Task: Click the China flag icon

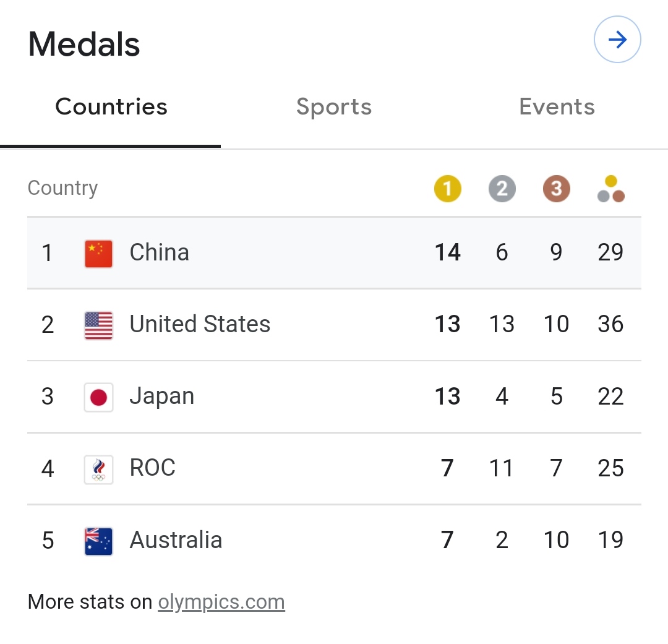Action: 98,253
